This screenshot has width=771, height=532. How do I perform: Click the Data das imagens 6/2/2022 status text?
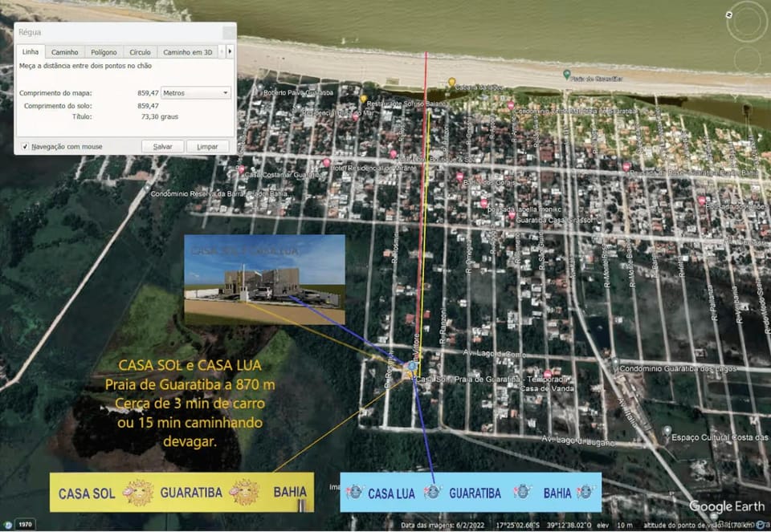click(x=441, y=525)
